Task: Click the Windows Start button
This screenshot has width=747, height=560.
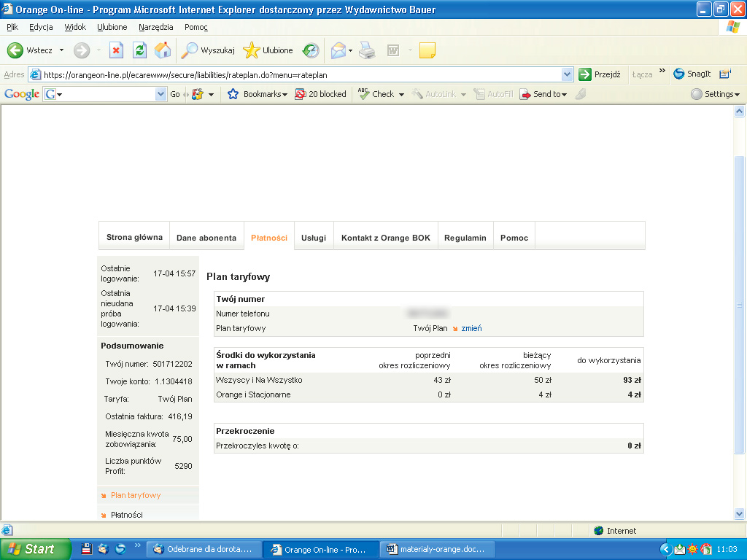Action: click(x=35, y=549)
